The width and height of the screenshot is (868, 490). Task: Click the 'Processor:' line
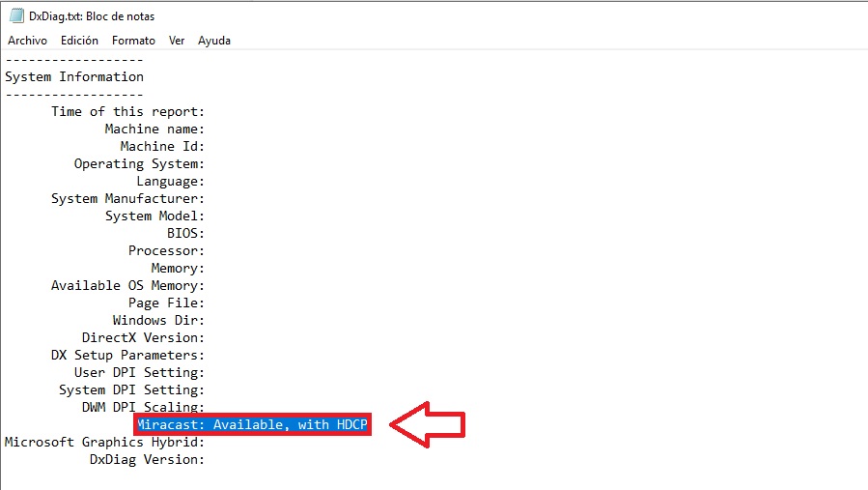(166, 250)
